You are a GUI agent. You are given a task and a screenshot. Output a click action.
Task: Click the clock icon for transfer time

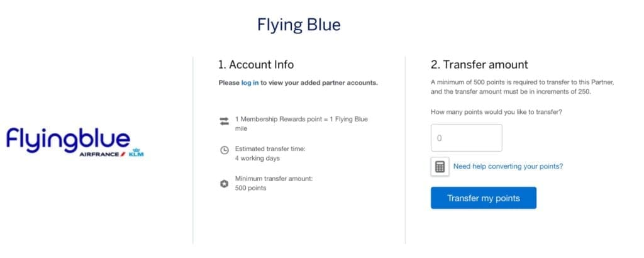224,150
